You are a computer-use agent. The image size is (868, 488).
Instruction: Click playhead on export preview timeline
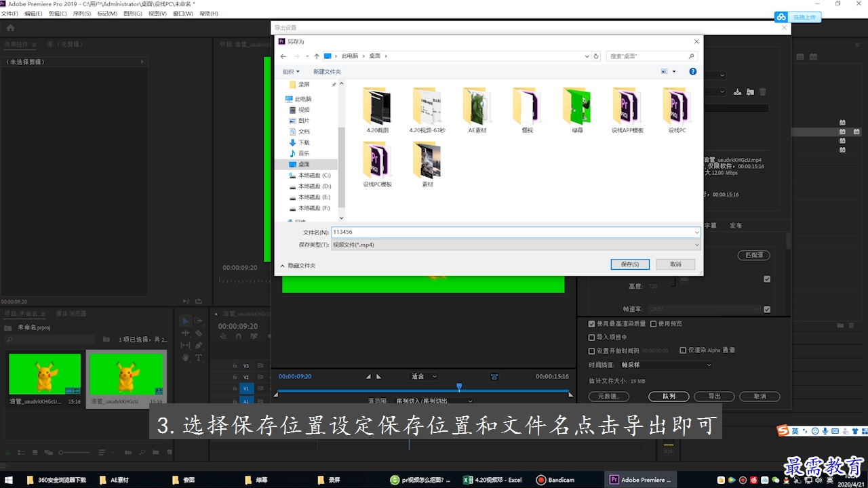(x=459, y=387)
